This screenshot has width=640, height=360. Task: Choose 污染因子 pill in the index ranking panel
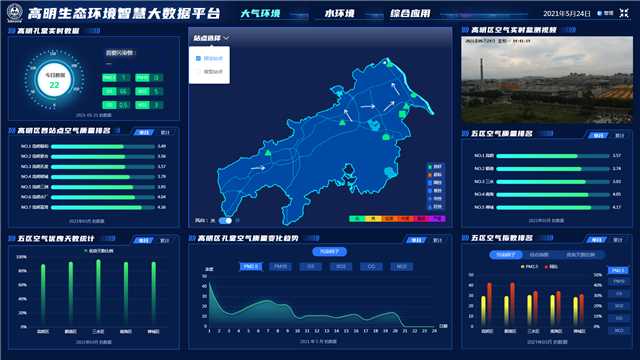pyautogui.click(x=506, y=255)
